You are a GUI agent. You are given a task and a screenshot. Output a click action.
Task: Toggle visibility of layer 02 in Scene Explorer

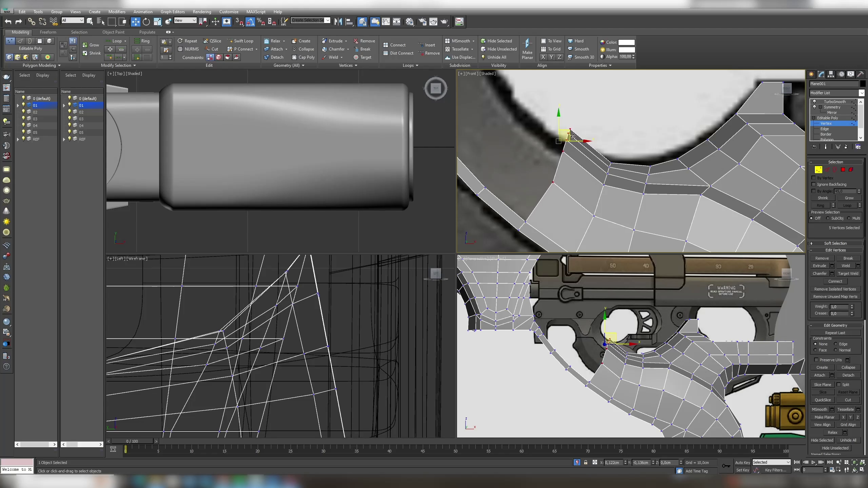pyautogui.click(x=23, y=112)
